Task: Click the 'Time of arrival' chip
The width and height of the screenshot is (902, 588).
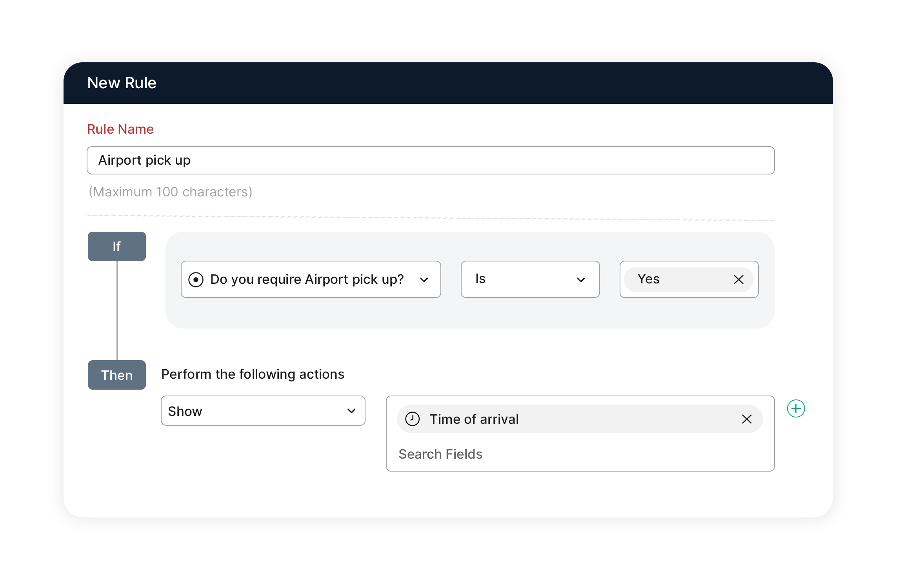Action: pyautogui.click(x=580, y=419)
